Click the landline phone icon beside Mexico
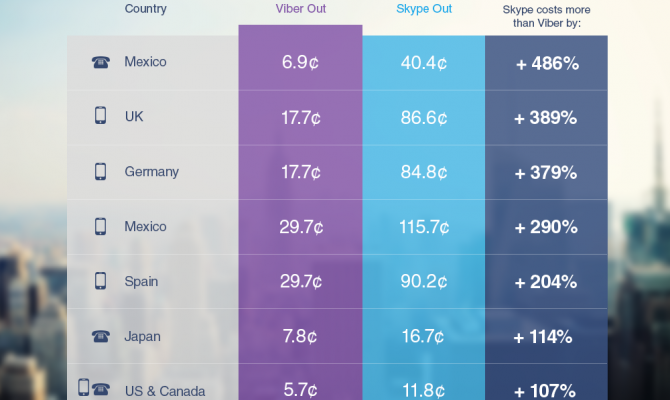 tap(100, 62)
